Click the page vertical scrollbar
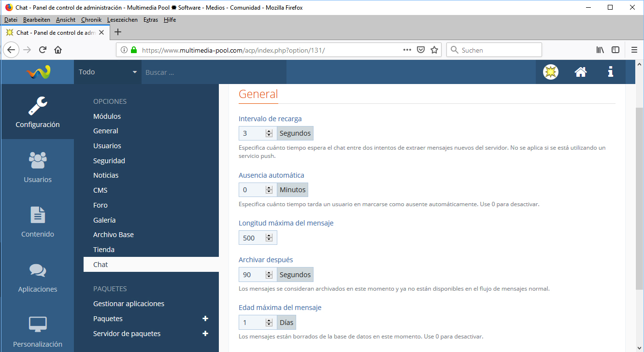Screen dimensions: 644x352 (639, 193)
